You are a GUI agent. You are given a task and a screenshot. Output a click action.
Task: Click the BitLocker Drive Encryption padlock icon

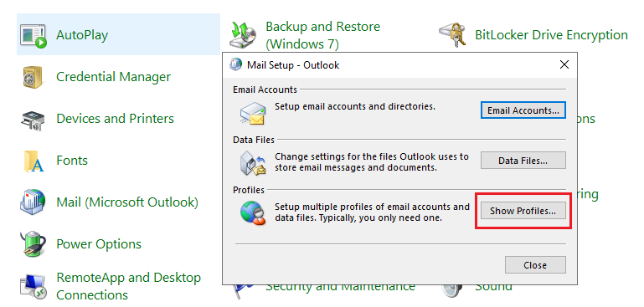(x=452, y=34)
